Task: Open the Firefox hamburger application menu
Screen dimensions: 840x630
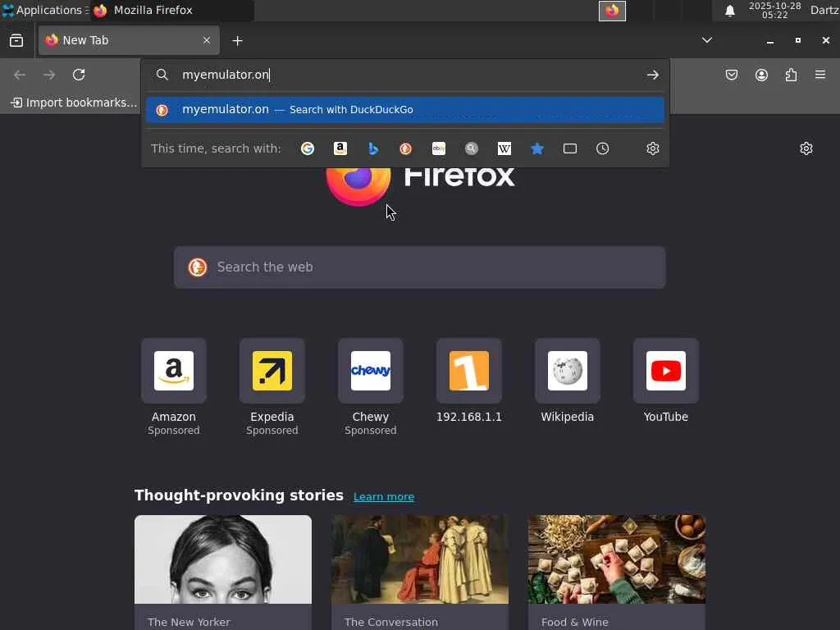Action: coord(820,75)
